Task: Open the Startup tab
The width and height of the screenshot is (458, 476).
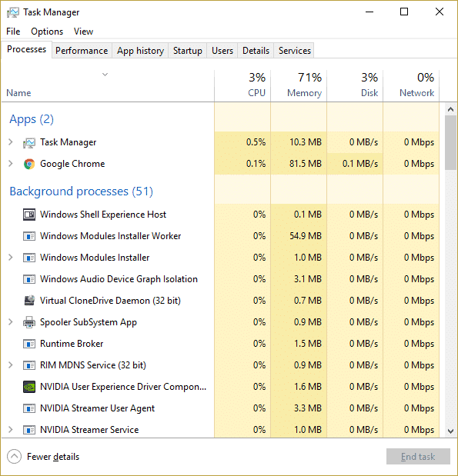Action: [188, 51]
